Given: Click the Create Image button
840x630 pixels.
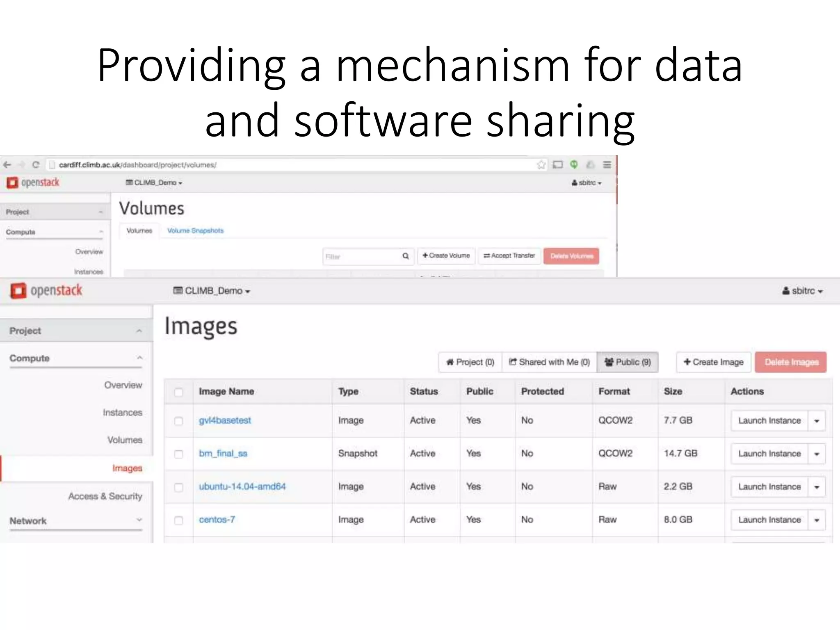Looking at the screenshot, I should click(x=714, y=362).
